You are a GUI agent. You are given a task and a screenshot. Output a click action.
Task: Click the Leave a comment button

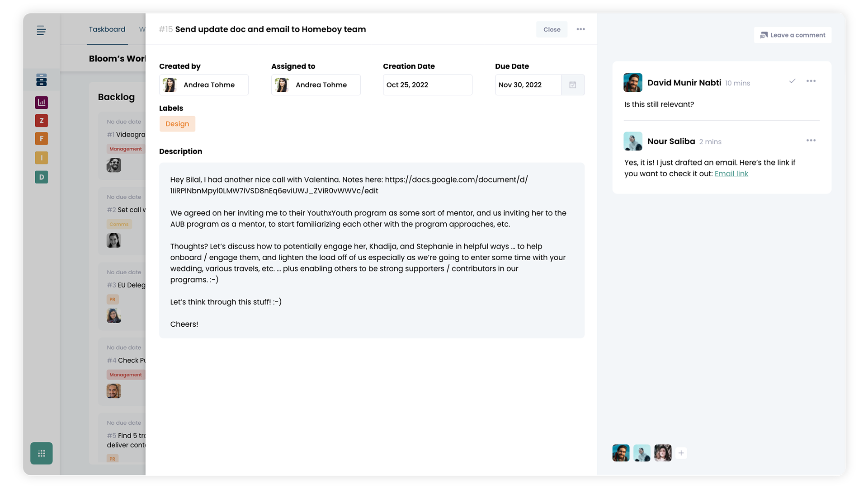793,35
